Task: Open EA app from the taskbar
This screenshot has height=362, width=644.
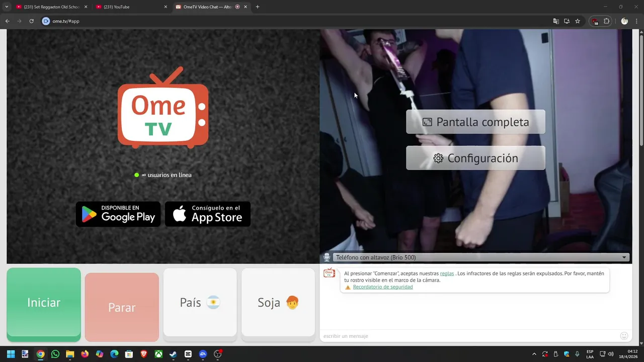Action: [203, 354]
